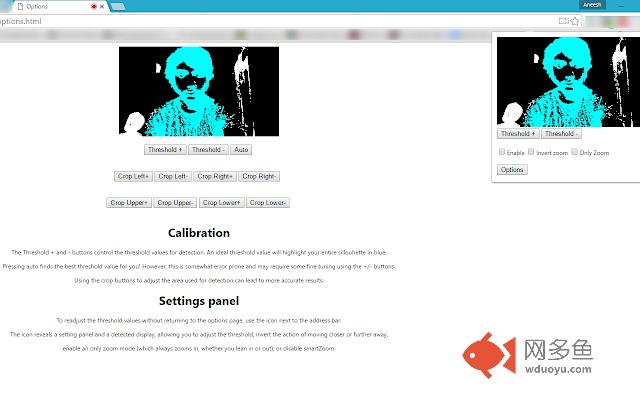Click the Settings panel heading

coord(199,301)
